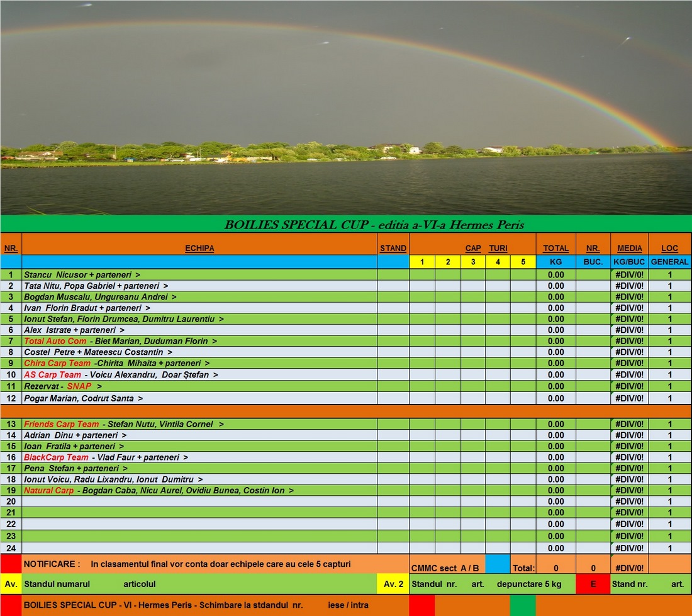Screen dimensions: 692x616
Task: Select the BOILIES SPECIAL CUP title banner
Action: (346, 225)
